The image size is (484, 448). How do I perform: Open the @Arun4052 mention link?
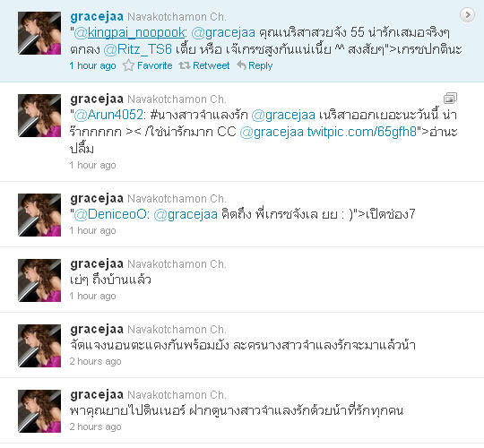(108, 115)
